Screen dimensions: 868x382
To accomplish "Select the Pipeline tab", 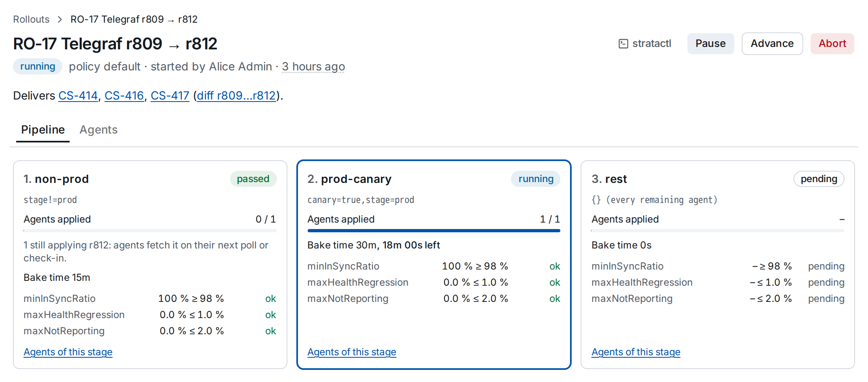I will 43,130.
